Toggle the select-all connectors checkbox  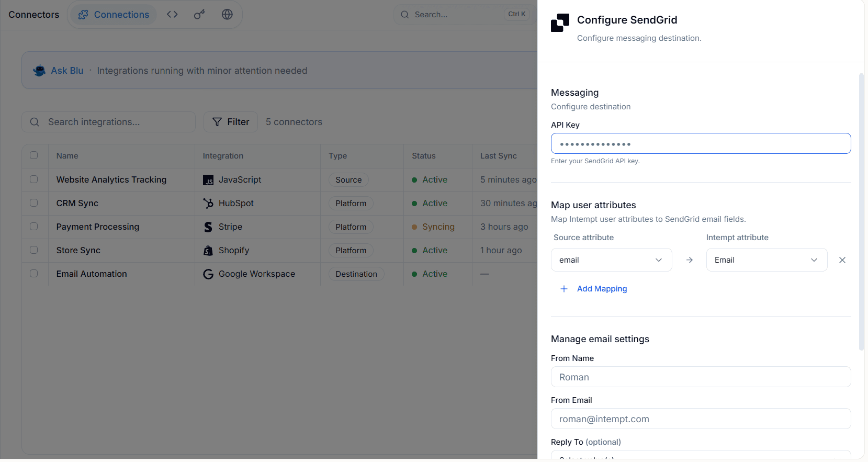click(x=34, y=155)
